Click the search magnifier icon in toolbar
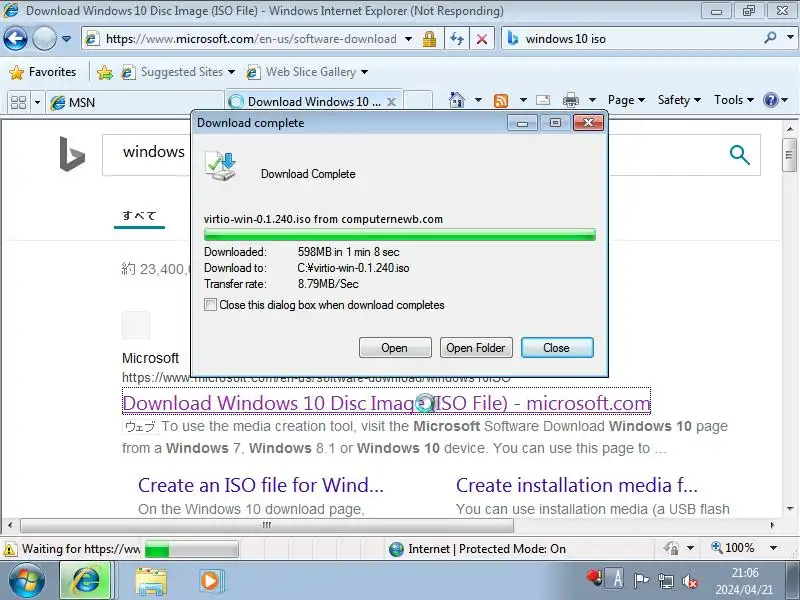Image resolution: width=800 pixels, height=600 pixels. coord(770,38)
